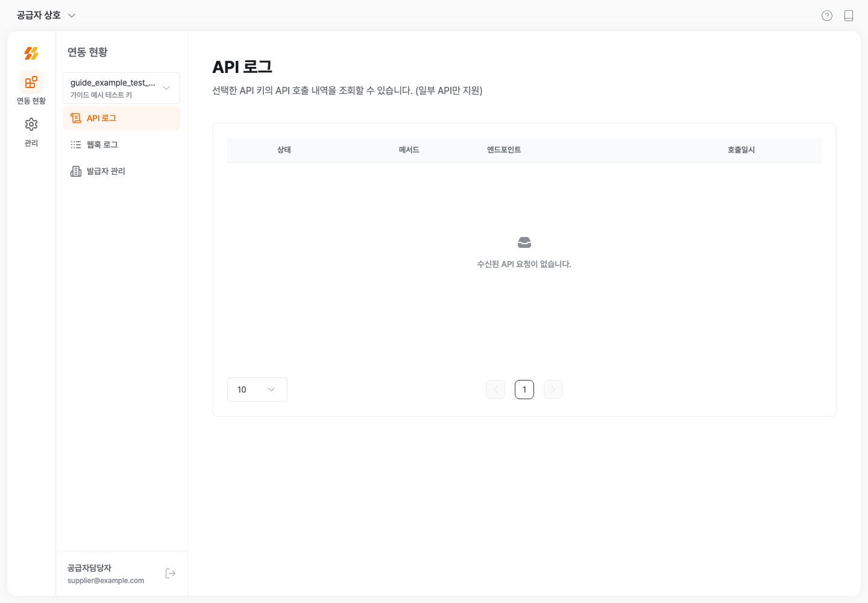
Task: Select the API 로그 menu item
Action: [x=121, y=118]
